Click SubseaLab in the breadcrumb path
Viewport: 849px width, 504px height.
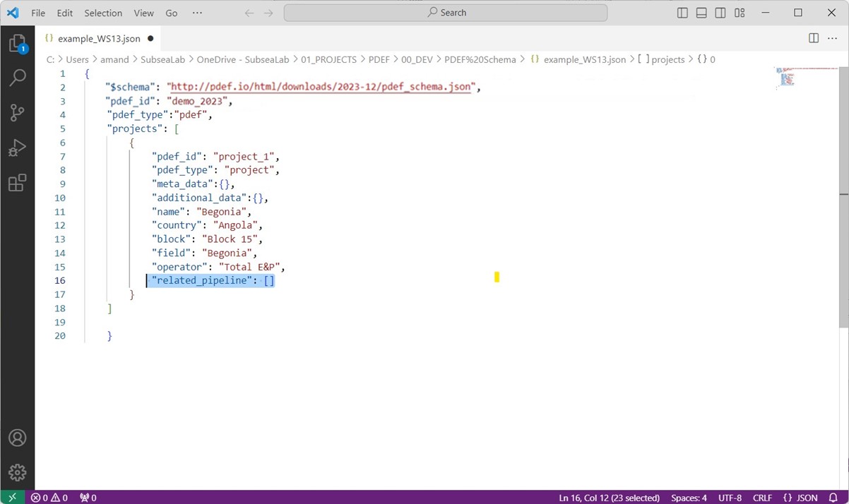pos(162,59)
